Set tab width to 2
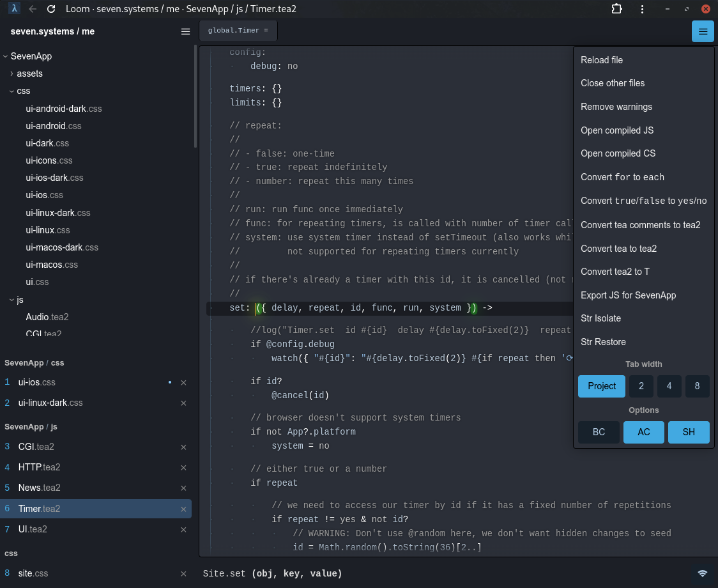718x588 pixels. click(x=641, y=386)
